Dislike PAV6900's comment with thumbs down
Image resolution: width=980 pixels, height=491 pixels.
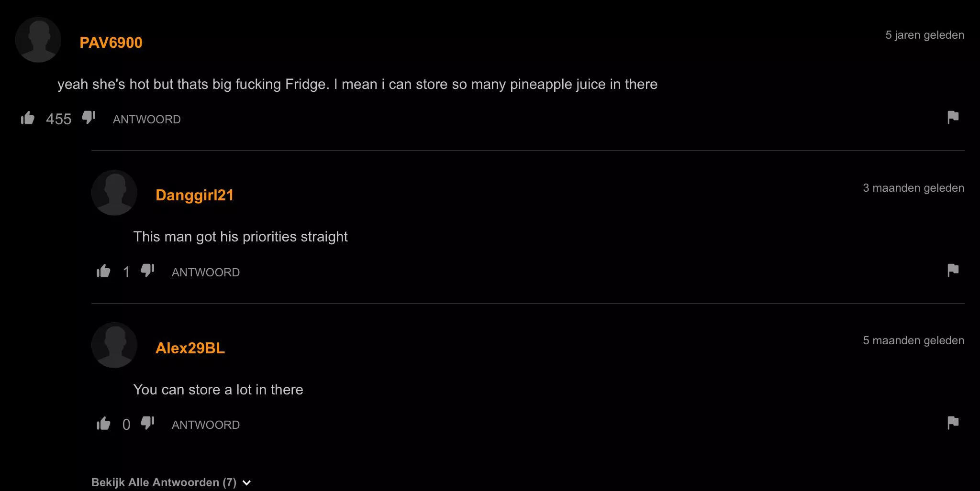tap(89, 118)
